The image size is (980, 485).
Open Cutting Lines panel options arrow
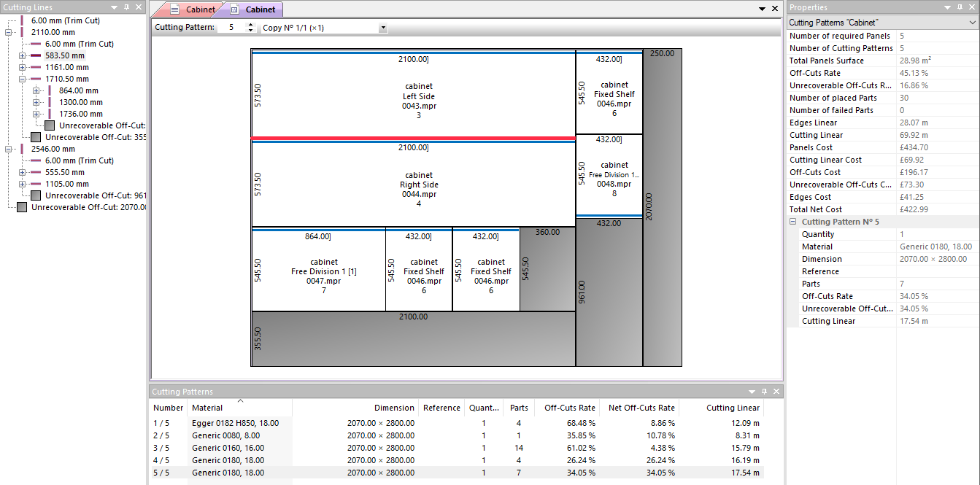click(115, 7)
